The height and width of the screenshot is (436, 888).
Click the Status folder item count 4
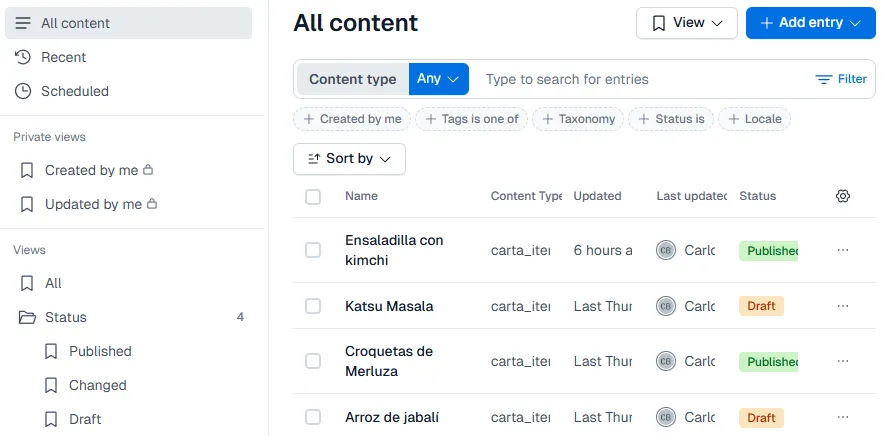[240, 317]
